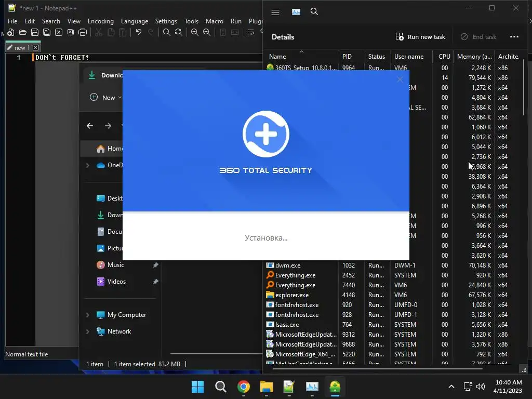Click the pin icon beside Videos
Image resolution: width=532 pixels, height=399 pixels.
tap(155, 282)
